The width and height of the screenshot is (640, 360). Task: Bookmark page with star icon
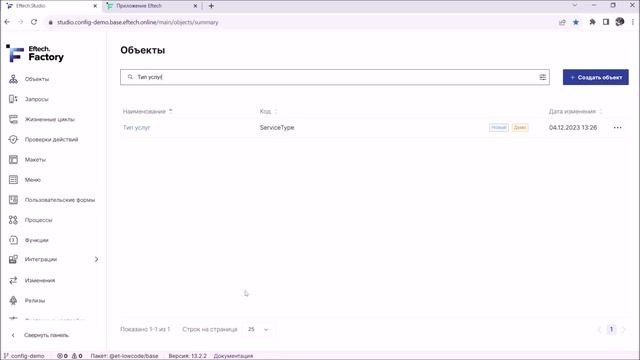tap(576, 22)
